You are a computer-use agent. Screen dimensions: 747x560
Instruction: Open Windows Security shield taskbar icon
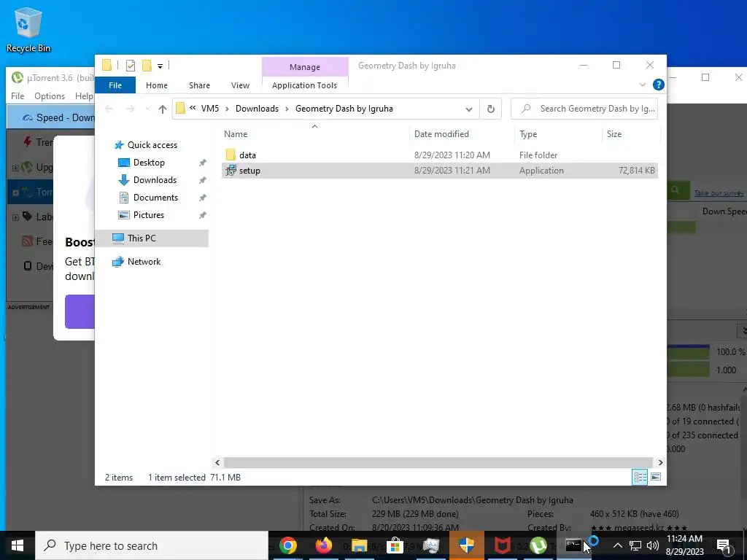click(466, 545)
